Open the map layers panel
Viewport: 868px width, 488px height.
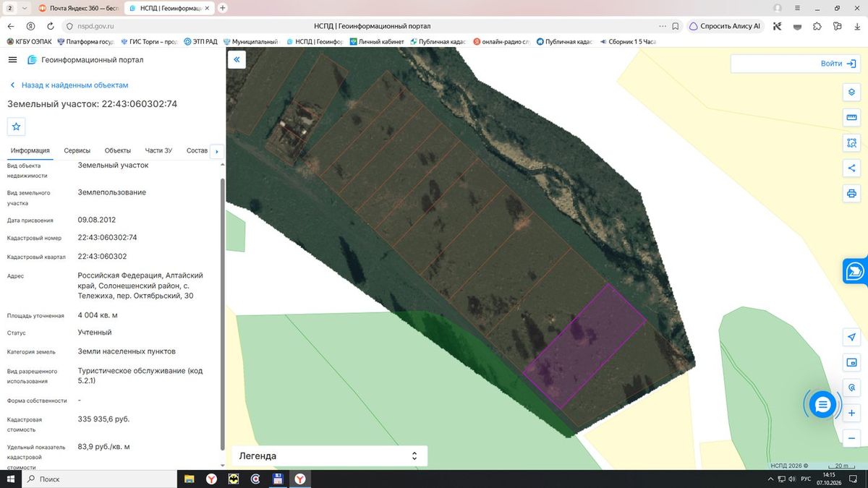coord(851,93)
